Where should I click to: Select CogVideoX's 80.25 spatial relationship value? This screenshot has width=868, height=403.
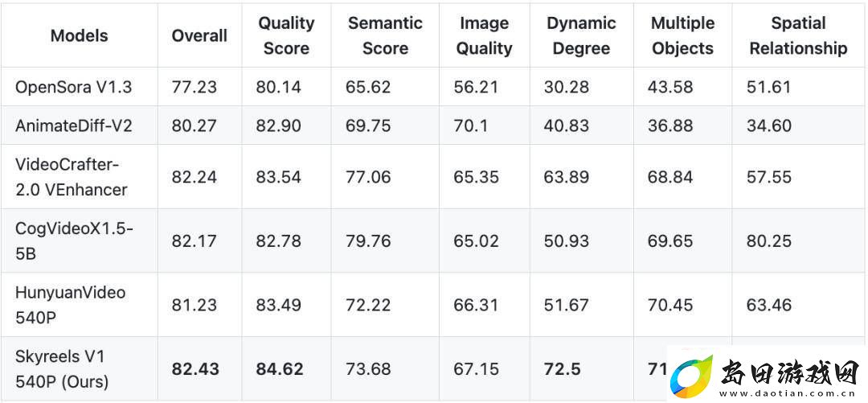(769, 241)
